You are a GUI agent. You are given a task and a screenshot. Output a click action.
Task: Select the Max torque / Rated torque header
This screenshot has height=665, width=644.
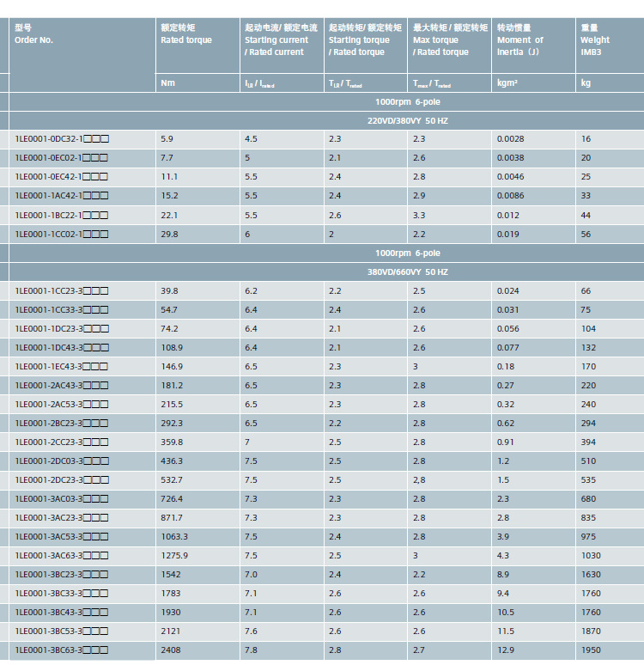pyautogui.click(x=449, y=46)
